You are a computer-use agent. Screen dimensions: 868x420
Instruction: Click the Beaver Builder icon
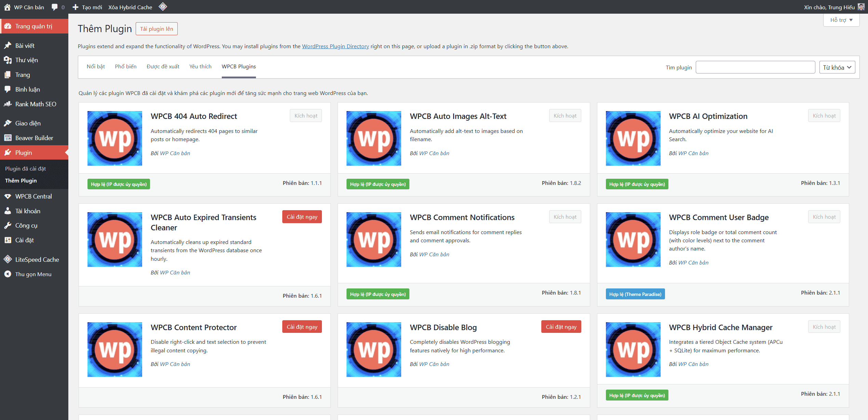click(8, 138)
